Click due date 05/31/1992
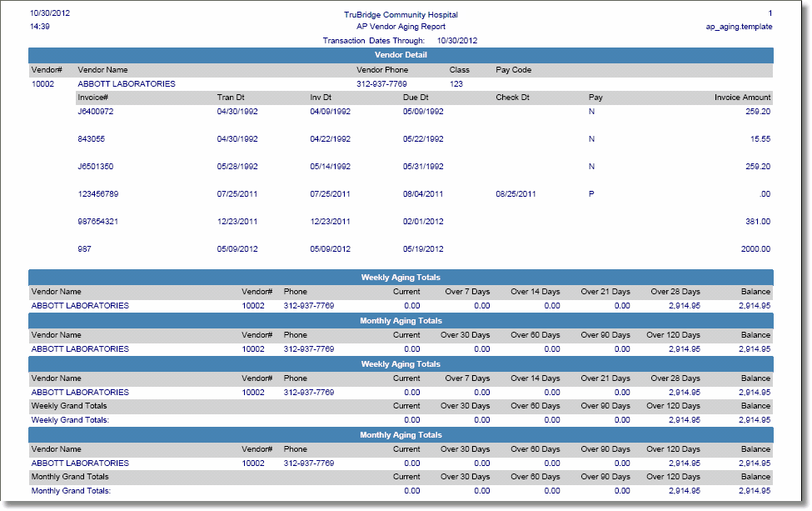This screenshot has width=812, height=511. click(423, 167)
